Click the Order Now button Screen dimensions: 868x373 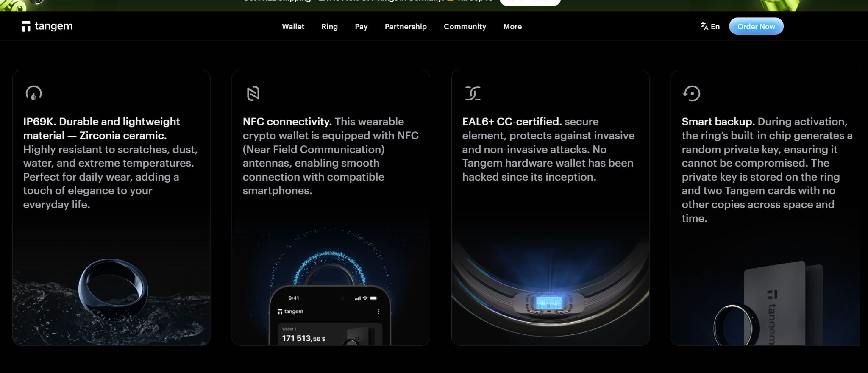tap(756, 26)
